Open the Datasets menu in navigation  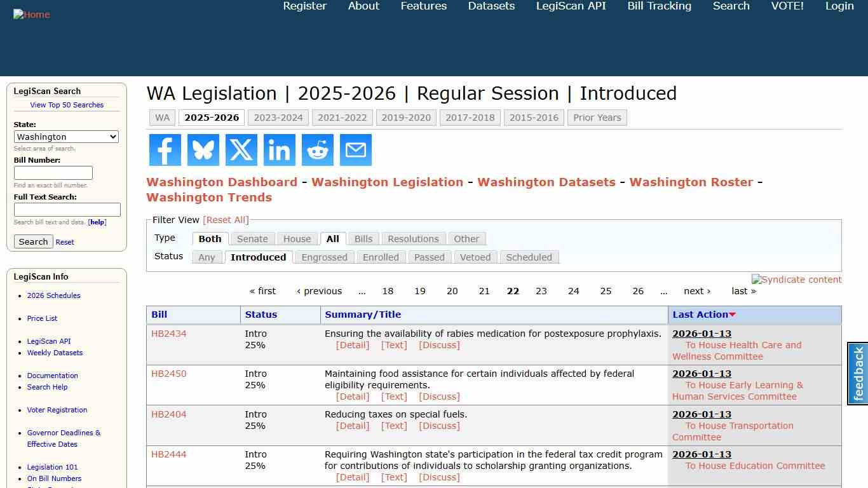click(x=491, y=6)
